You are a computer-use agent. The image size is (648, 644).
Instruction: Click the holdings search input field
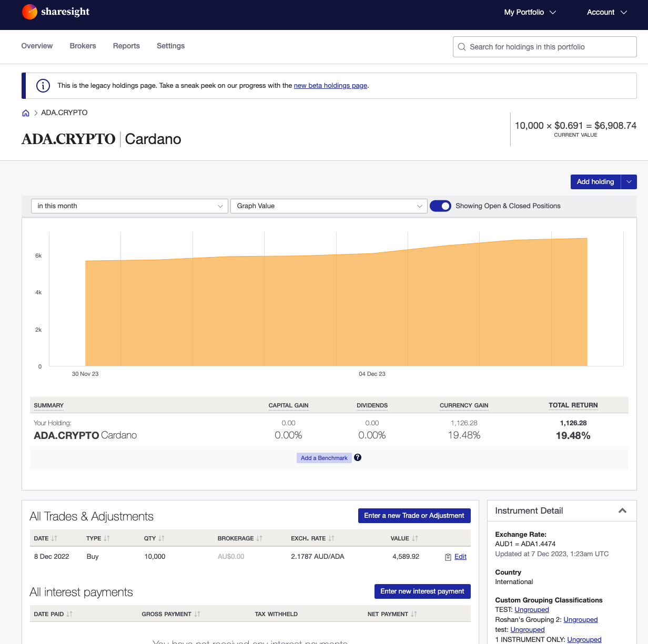[x=544, y=47]
